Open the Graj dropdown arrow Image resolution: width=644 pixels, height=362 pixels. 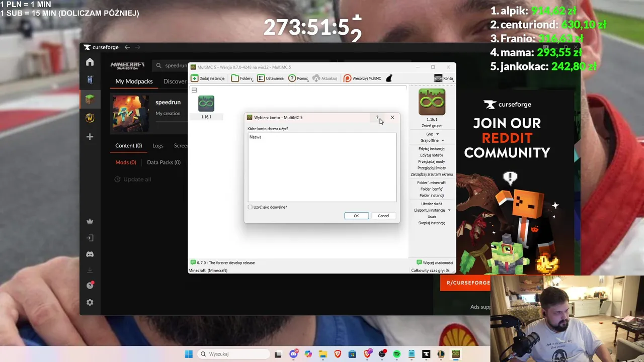point(437,134)
